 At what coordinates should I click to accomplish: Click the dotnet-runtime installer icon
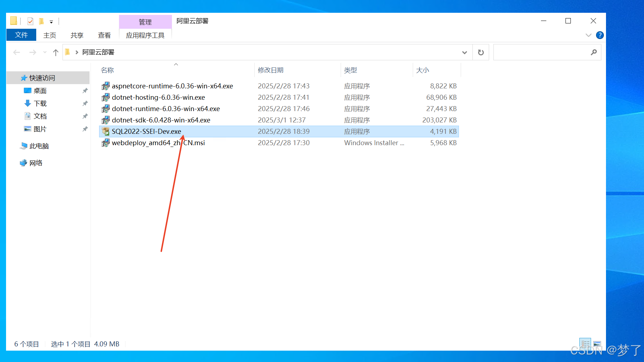pos(105,109)
